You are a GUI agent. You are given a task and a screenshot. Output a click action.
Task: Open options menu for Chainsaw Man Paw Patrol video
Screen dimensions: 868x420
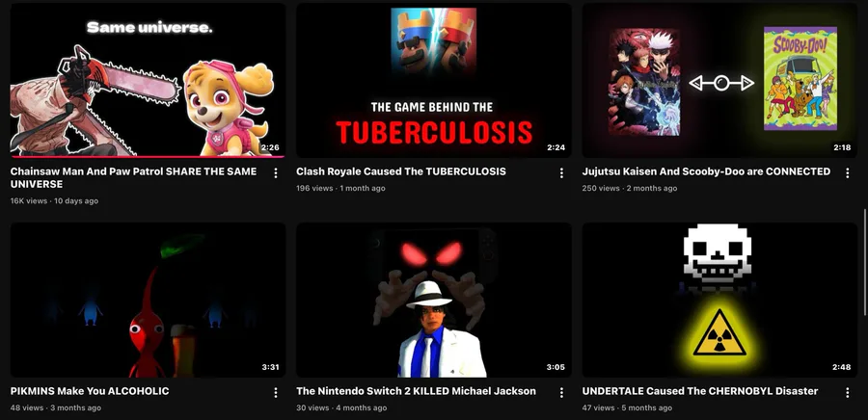276,173
